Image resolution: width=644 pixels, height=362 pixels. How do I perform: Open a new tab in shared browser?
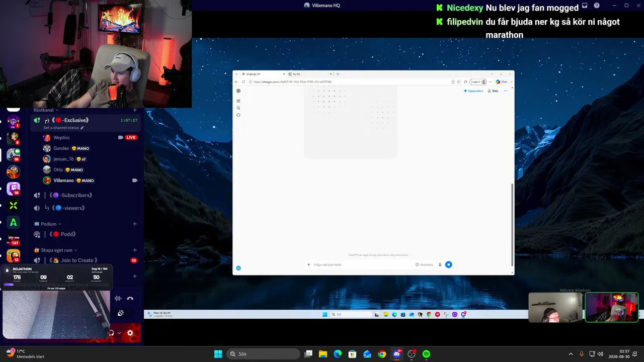pos(338,74)
